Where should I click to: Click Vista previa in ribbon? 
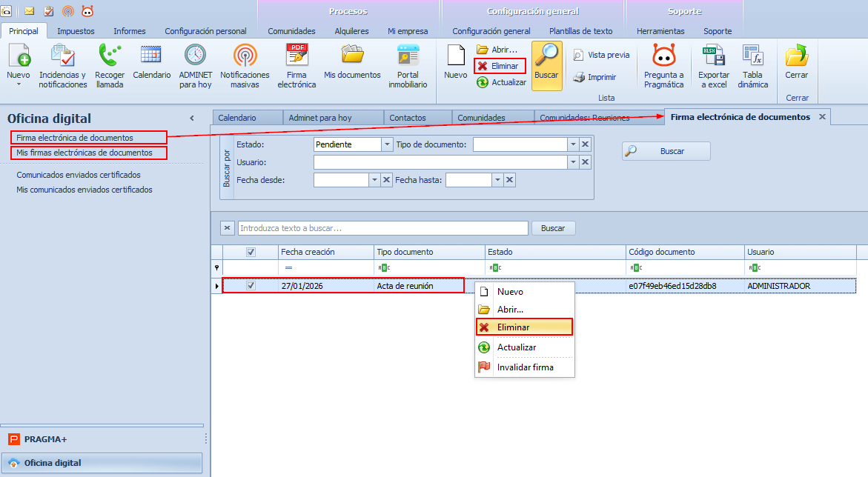pyautogui.click(x=602, y=55)
